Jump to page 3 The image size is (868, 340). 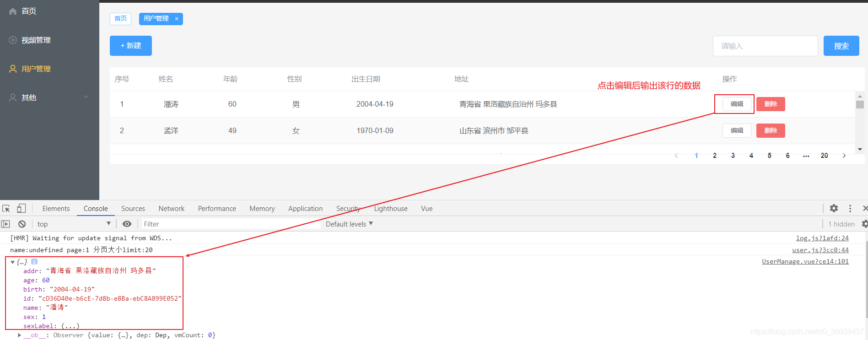point(733,156)
